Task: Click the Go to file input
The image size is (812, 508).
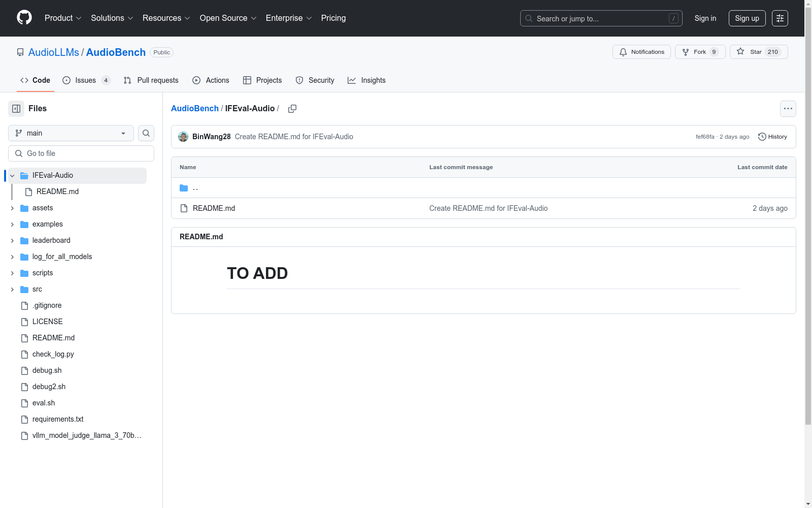Action: pos(81,153)
